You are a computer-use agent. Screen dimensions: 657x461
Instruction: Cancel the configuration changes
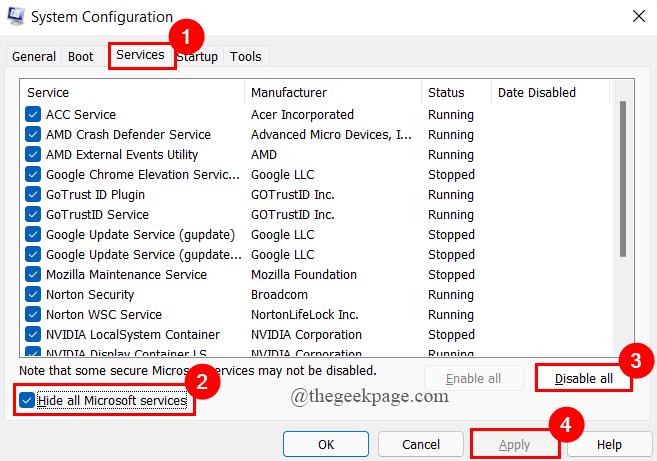(x=420, y=445)
